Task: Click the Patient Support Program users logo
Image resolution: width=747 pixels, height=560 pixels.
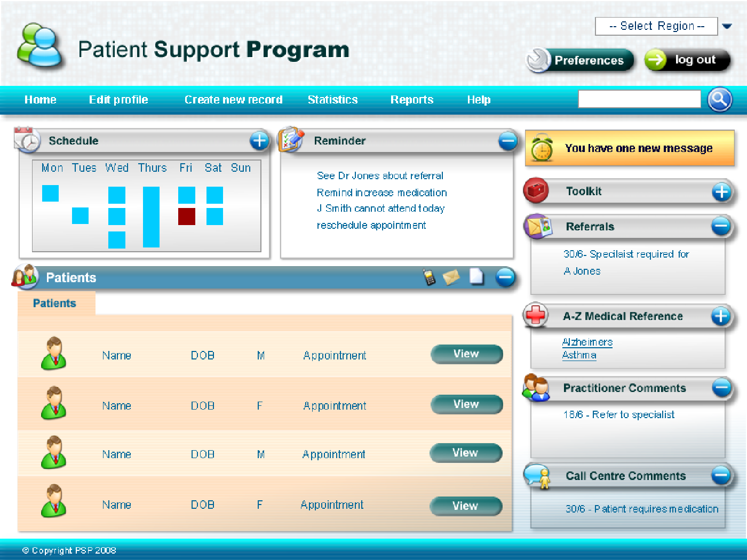Action: (39, 45)
